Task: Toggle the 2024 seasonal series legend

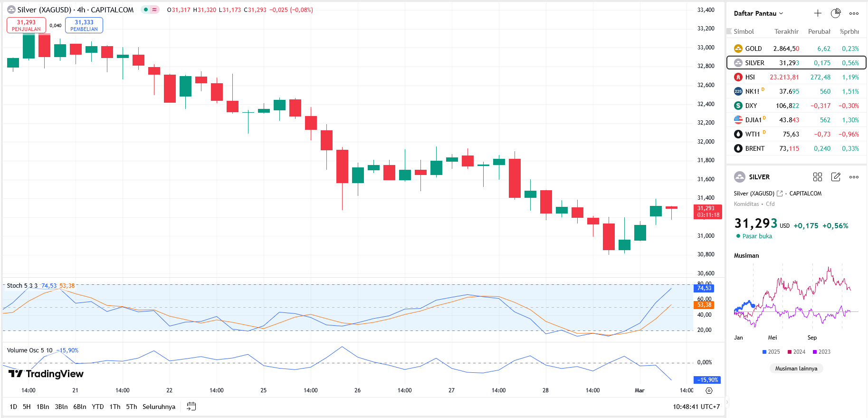Action: (x=796, y=352)
